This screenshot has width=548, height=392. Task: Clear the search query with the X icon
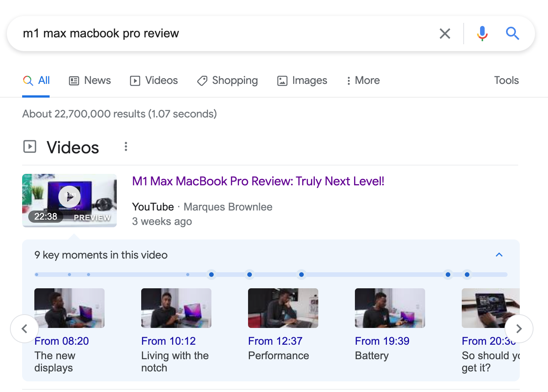[445, 34]
